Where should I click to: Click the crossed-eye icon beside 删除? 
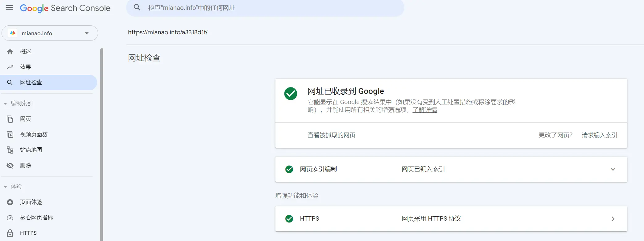pos(10,165)
